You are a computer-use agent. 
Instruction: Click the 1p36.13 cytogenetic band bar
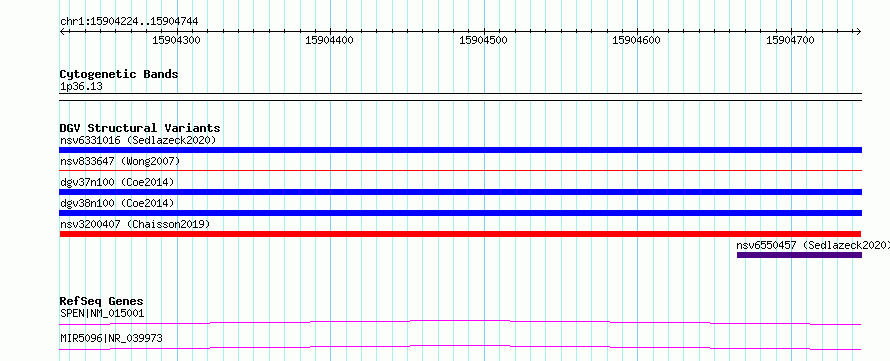pyautogui.click(x=460, y=97)
